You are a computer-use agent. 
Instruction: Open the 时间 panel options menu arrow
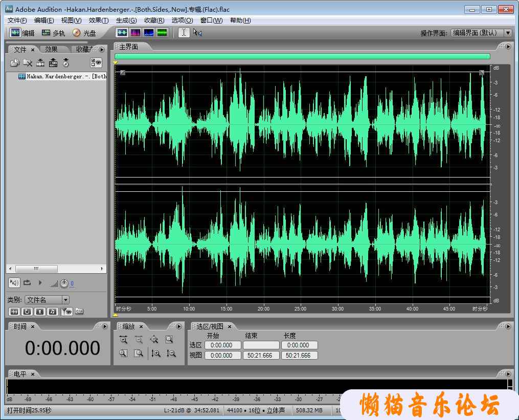[105, 326]
